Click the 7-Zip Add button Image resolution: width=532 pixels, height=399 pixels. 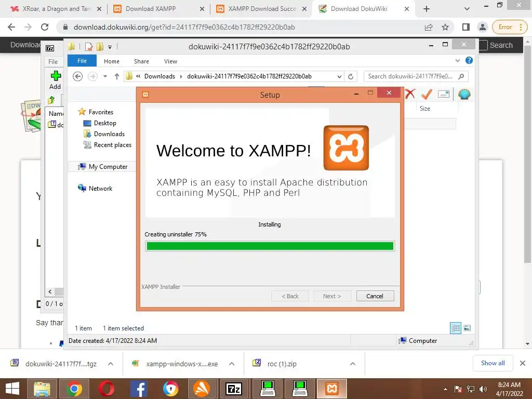point(55,80)
